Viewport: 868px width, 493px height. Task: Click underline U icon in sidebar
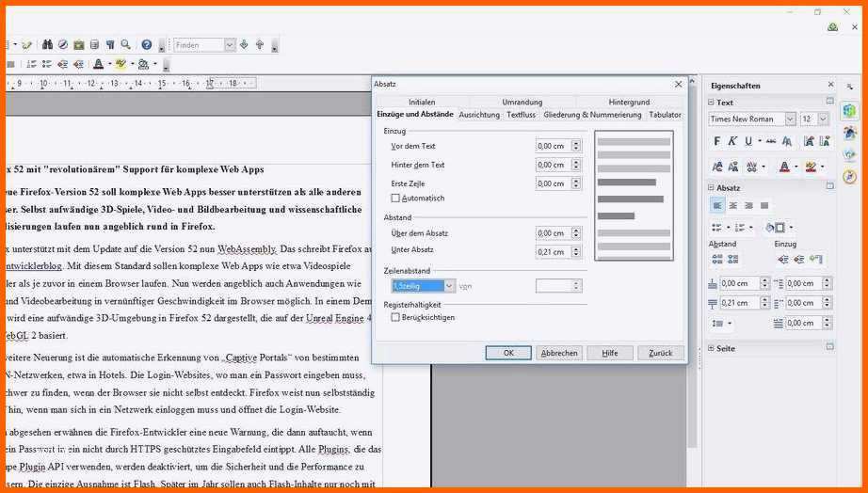coord(748,142)
